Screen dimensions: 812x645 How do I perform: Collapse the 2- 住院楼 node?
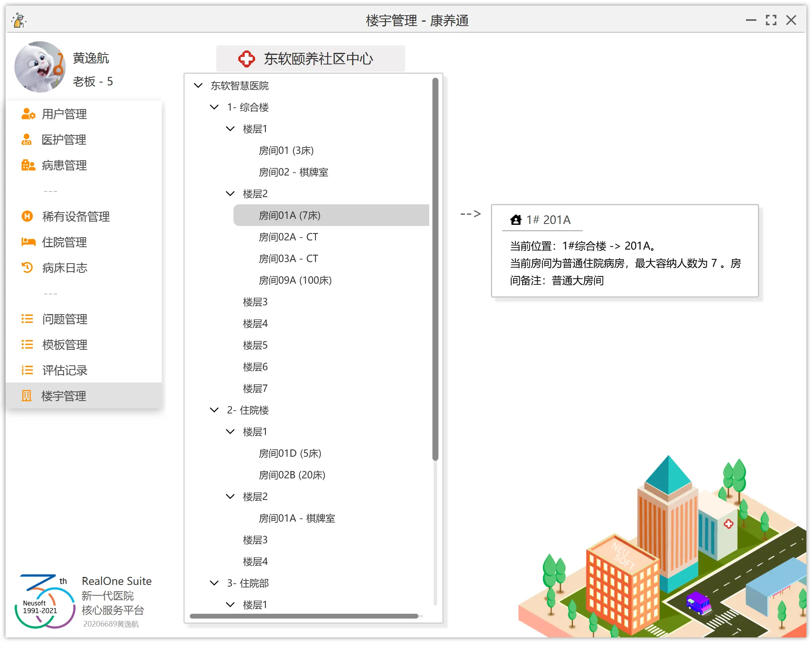[214, 410]
